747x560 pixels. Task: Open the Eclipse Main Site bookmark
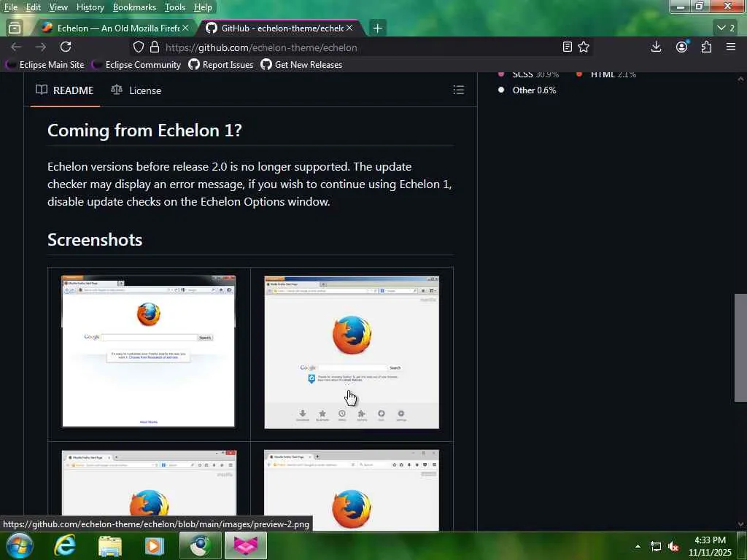[x=44, y=65]
